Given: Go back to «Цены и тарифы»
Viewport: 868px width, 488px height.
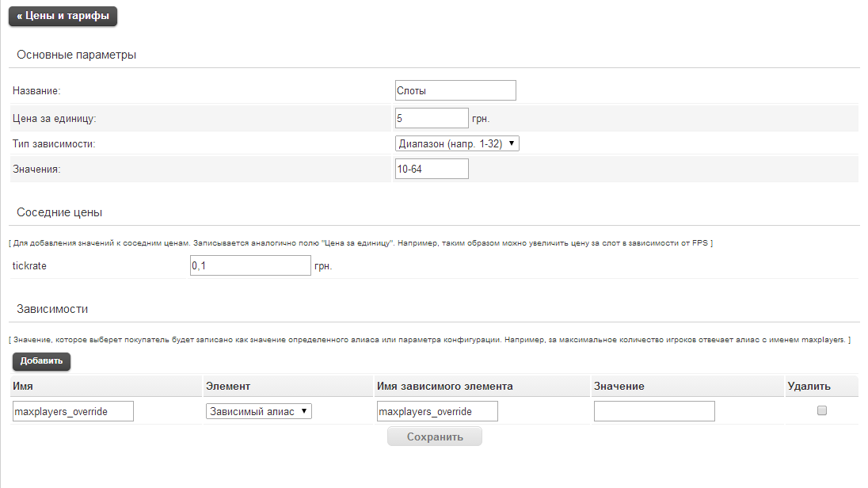Looking at the screenshot, I should point(63,16).
